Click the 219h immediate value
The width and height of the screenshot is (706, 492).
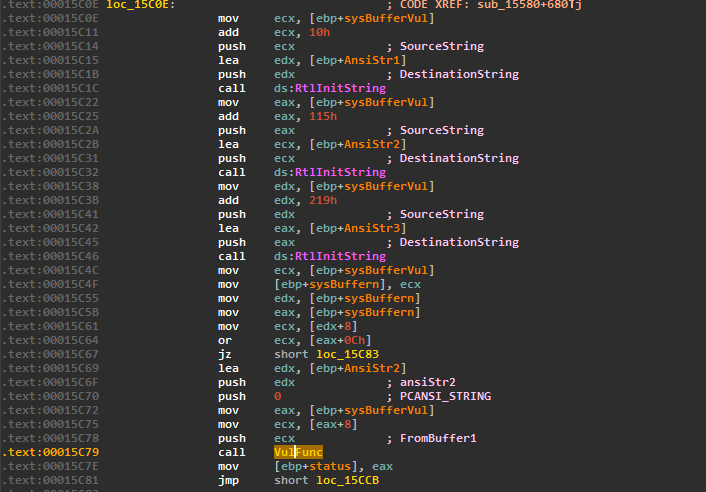[x=323, y=200]
